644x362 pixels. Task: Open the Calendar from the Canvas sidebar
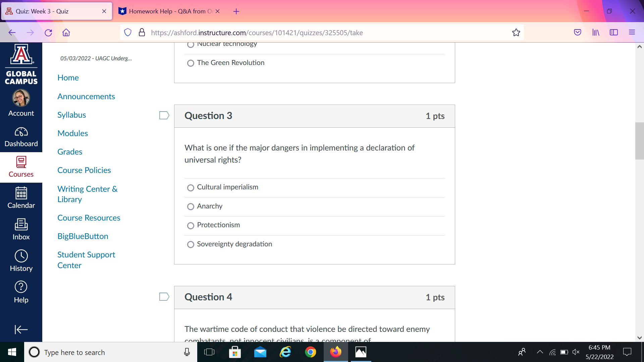coord(21,198)
